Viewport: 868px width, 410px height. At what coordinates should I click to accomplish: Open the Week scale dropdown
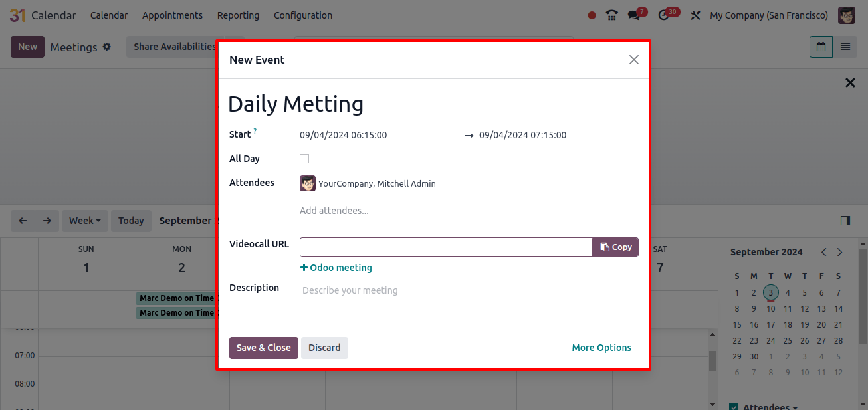click(x=85, y=221)
